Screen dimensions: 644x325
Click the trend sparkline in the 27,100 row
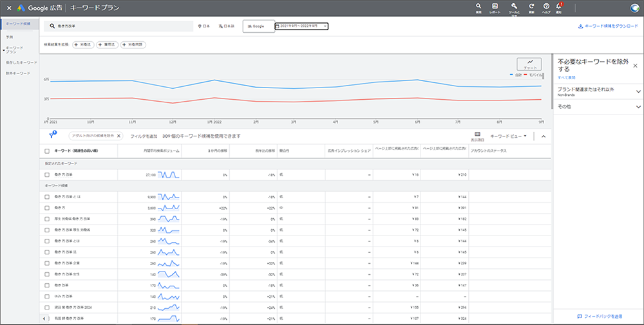[169, 175]
